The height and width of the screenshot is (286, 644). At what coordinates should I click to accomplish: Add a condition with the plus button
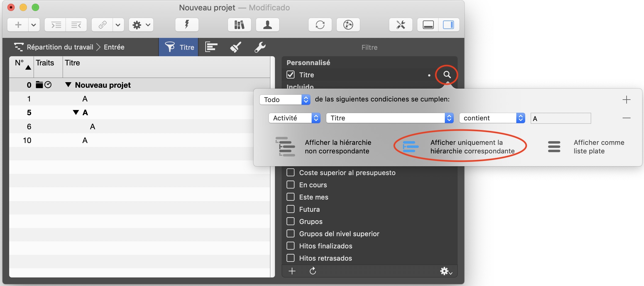(x=626, y=100)
